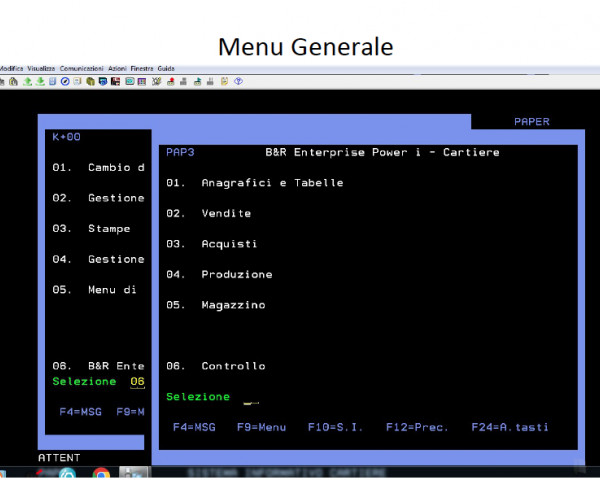Click the Selezione field showing 06
This screenshot has height=480, width=600.
point(137,382)
